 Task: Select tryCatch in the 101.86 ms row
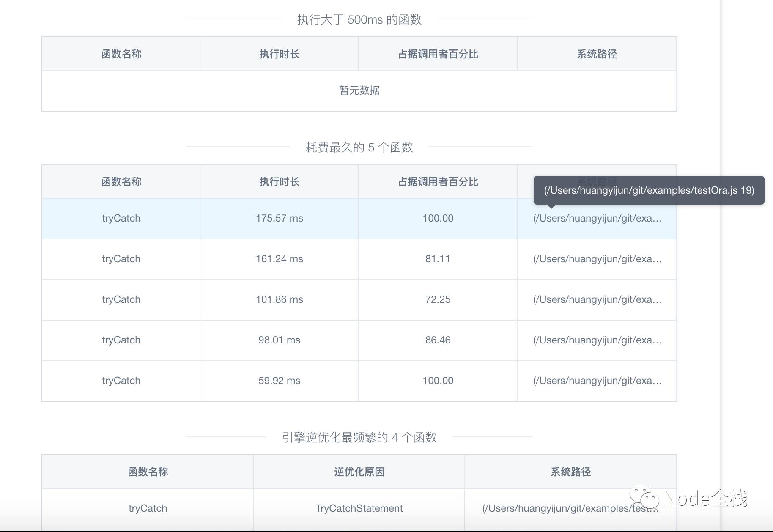121,299
